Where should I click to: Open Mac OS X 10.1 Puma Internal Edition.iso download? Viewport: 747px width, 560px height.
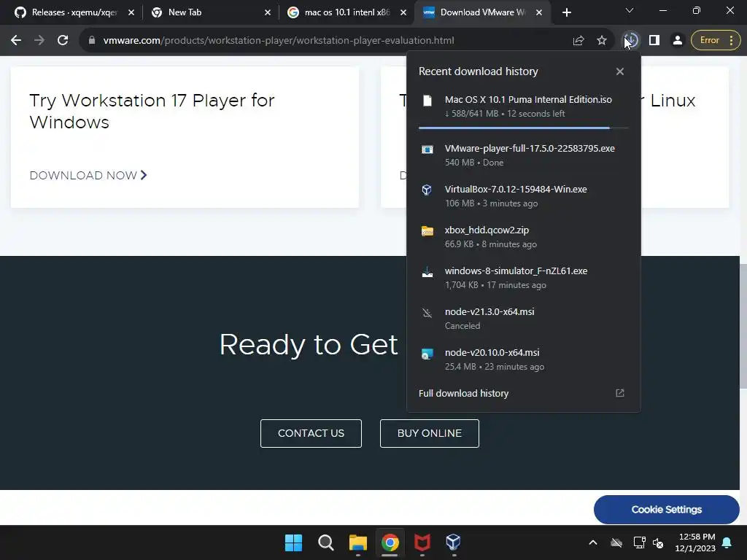(x=528, y=99)
